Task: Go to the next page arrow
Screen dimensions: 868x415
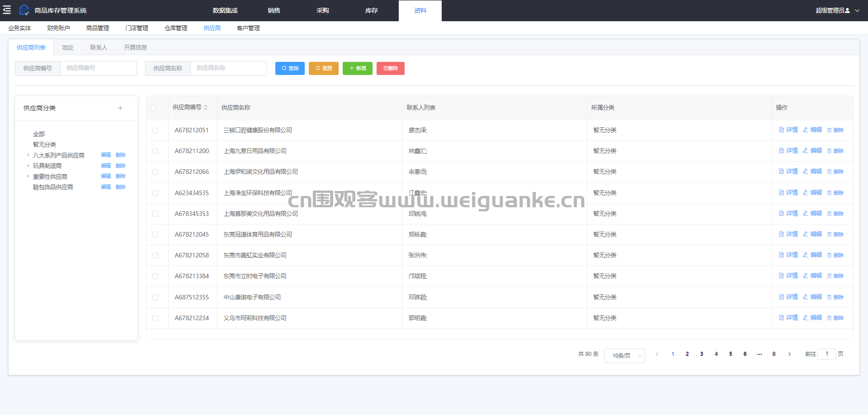Action: (x=789, y=354)
